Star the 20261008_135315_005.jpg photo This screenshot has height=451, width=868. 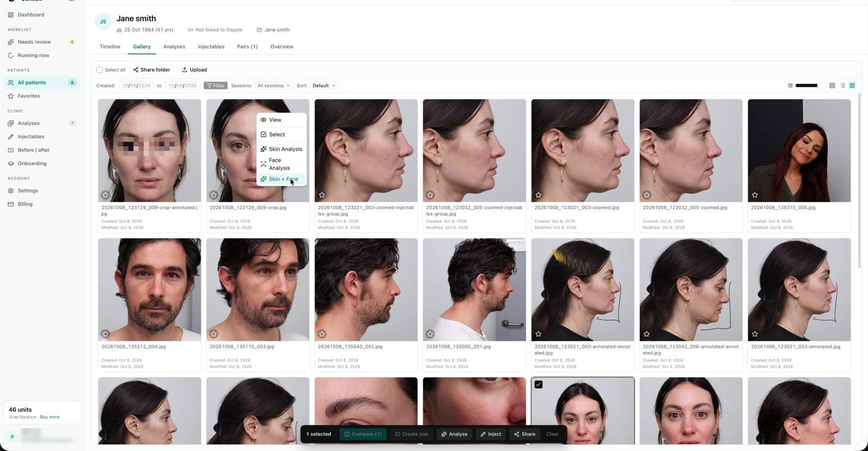[x=755, y=195]
